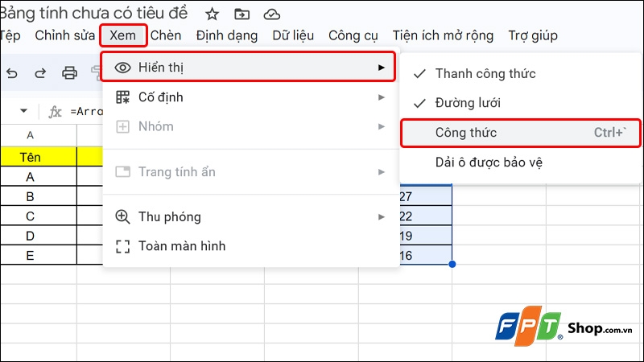Expand the Thu phóng submenu arrow
The width and height of the screenshot is (644, 362).
(382, 216)
